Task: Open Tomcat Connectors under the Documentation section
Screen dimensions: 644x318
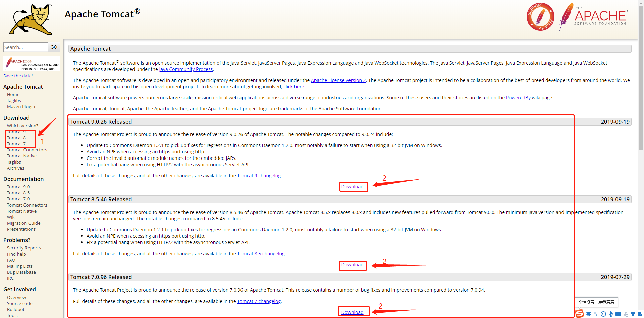Action: 27,205
